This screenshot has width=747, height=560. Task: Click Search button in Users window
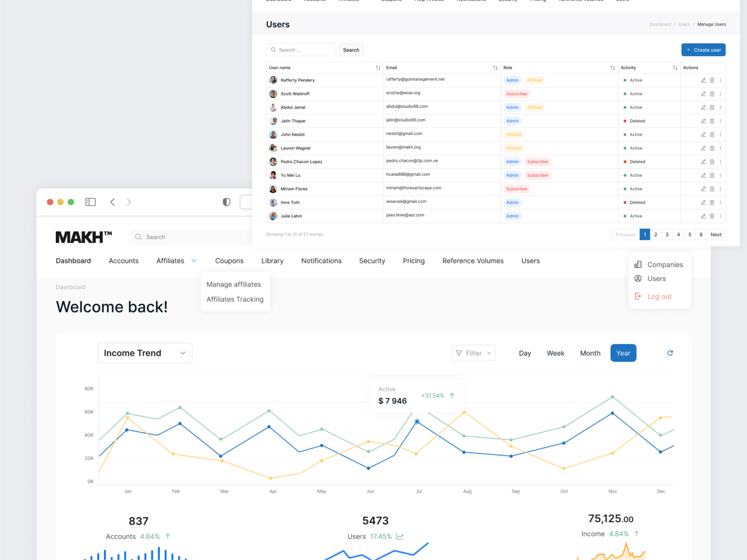(x=351, y=50)
